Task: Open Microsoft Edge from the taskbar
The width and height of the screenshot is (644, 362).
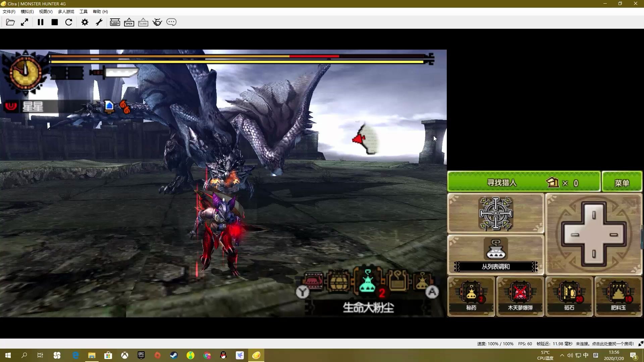Action: tap(75, 355)
